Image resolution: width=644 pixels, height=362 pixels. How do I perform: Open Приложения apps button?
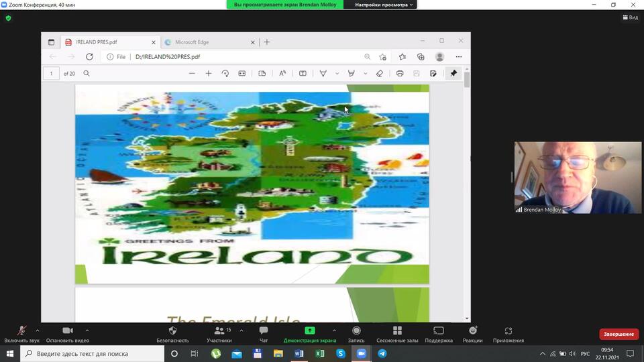(x=508, y=334)
